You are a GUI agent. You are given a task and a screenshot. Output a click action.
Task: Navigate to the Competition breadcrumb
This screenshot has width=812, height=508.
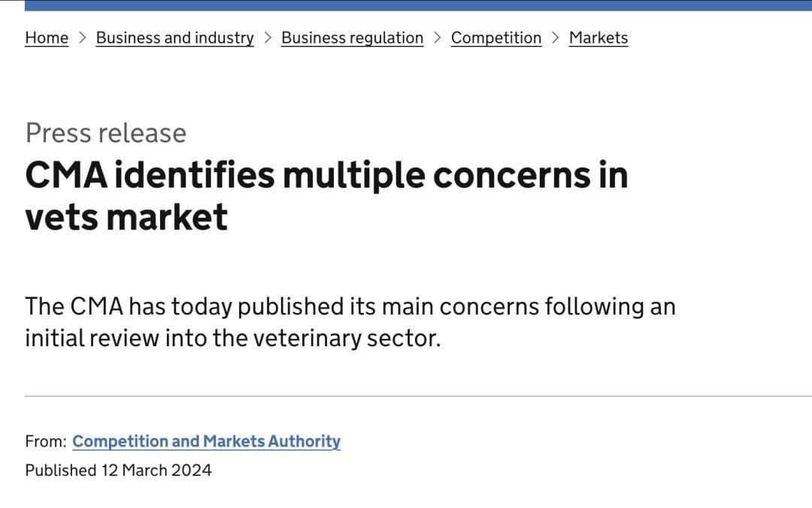coord(496,38)
